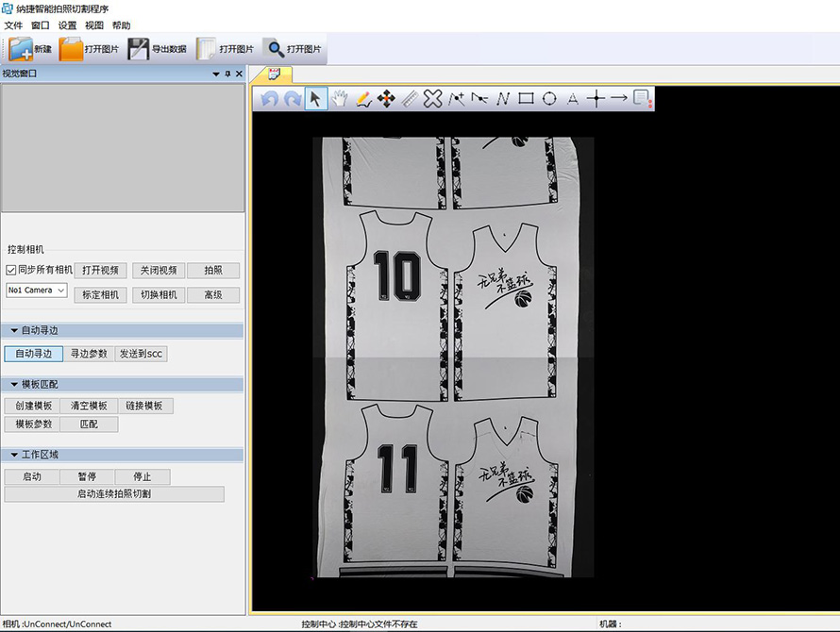Toggle the 同步所有相机 checkbox

[x=11, y=270]
